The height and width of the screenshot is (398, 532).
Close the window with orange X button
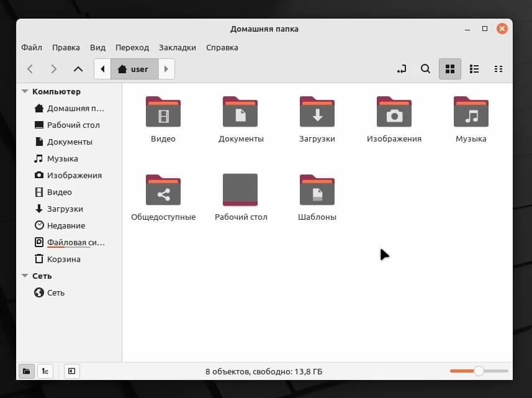tap(502, 29)
